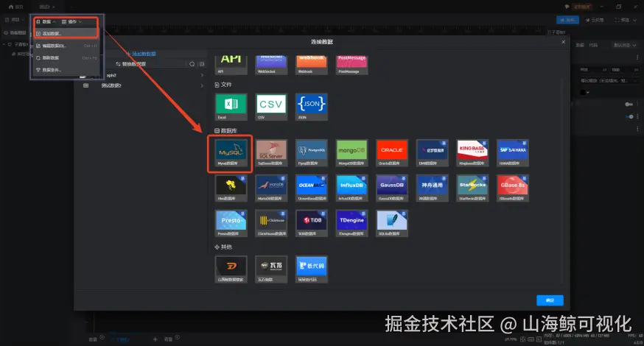644x346 pixels.
Task: Pick the PostMessage data source tile
Action: [x=351, y=65]
